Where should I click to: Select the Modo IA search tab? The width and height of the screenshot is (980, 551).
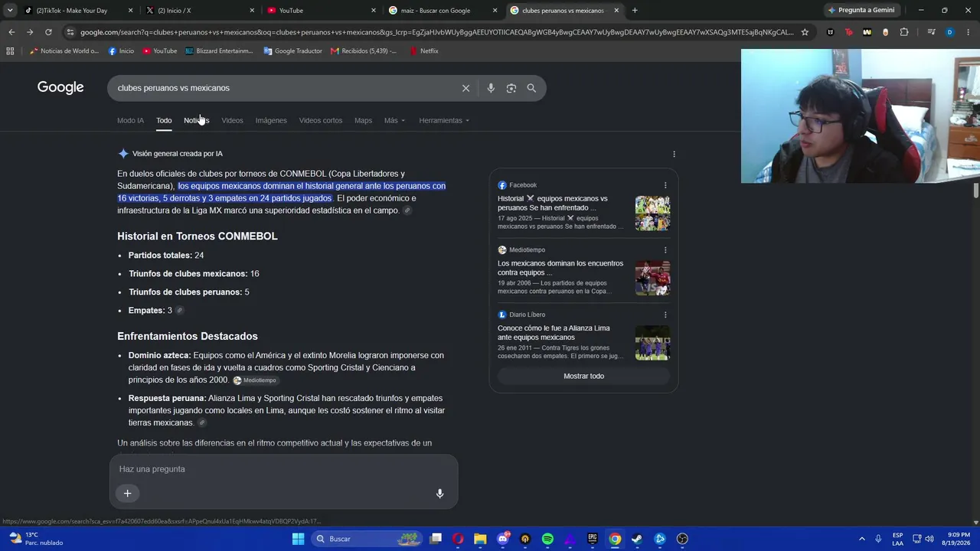pos(130,120)
